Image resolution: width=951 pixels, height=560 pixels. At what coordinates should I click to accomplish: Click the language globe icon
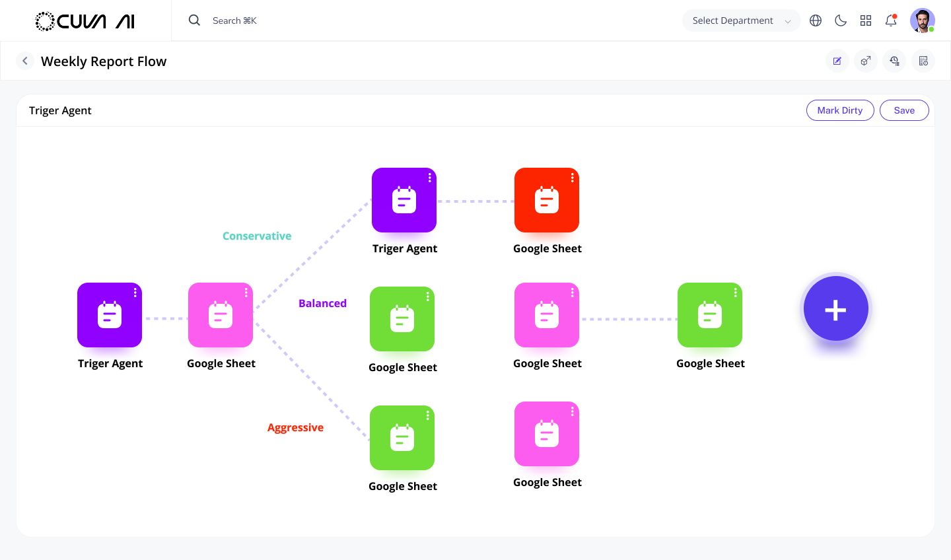coord(815,20)
